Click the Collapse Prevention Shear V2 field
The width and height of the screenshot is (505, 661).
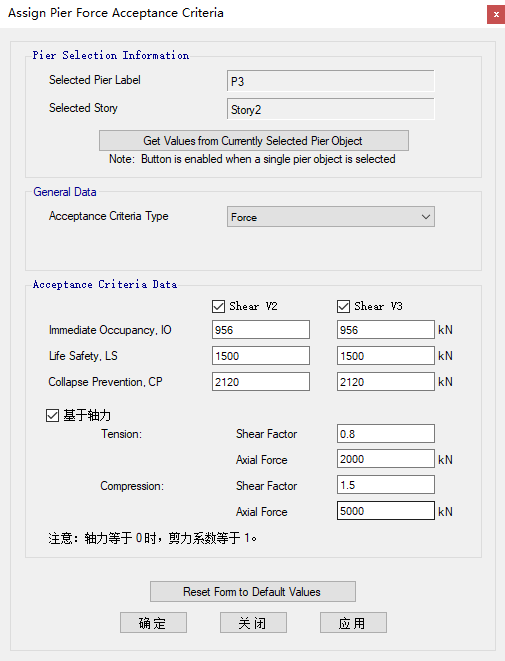tap(261, 382)
